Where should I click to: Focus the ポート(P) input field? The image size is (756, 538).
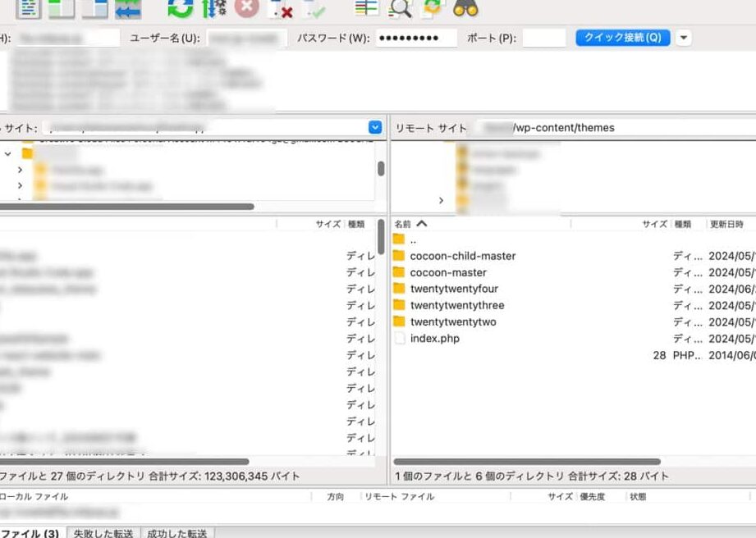[544, 38]
